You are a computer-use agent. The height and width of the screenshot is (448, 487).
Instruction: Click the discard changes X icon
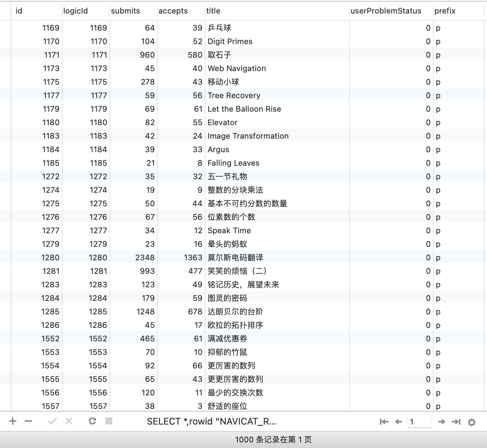pyautogui.click(x=69, y=421)
